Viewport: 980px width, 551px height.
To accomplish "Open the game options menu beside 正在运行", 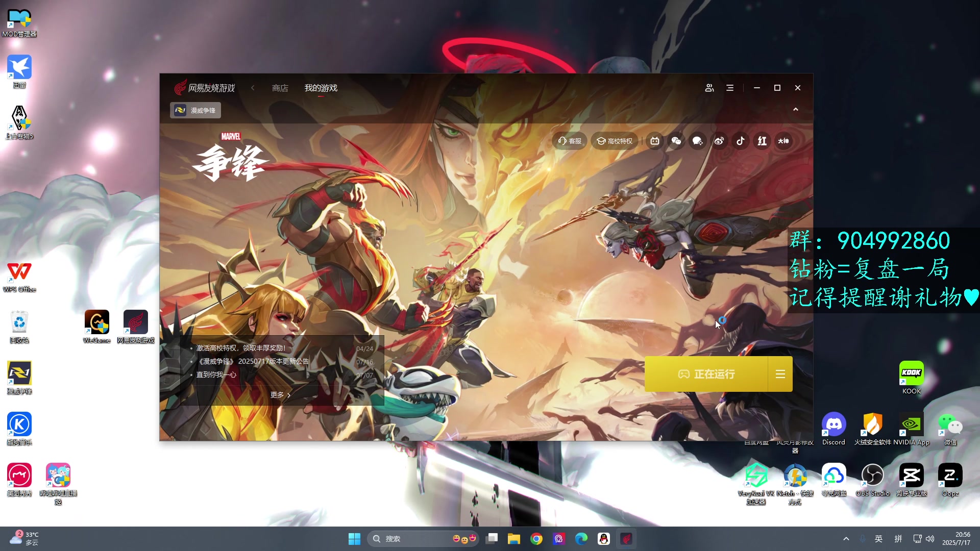I will (x=780, y=374).
